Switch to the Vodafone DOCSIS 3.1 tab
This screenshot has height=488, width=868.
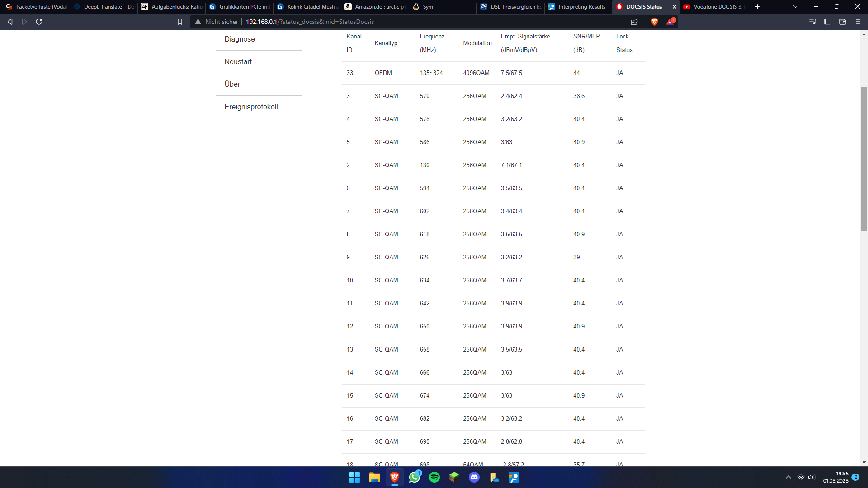pos(713,7)
